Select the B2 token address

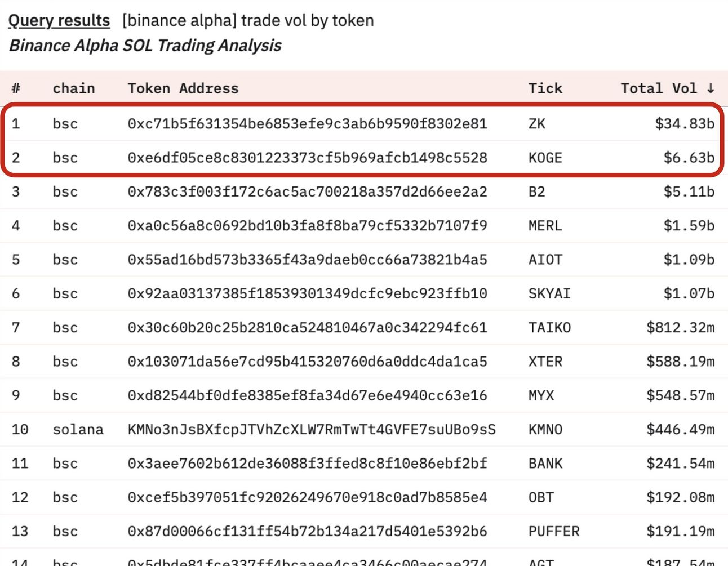point(307,191)
